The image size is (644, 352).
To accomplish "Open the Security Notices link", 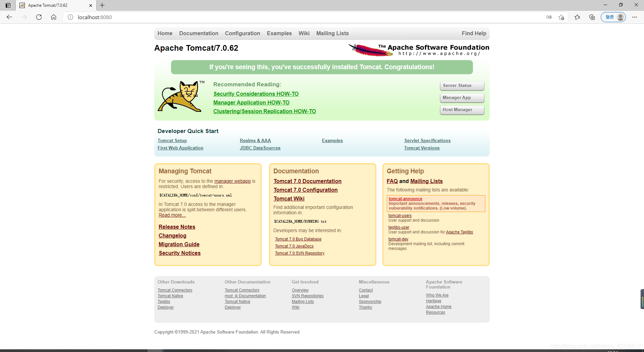I will (x=179, y=253).
